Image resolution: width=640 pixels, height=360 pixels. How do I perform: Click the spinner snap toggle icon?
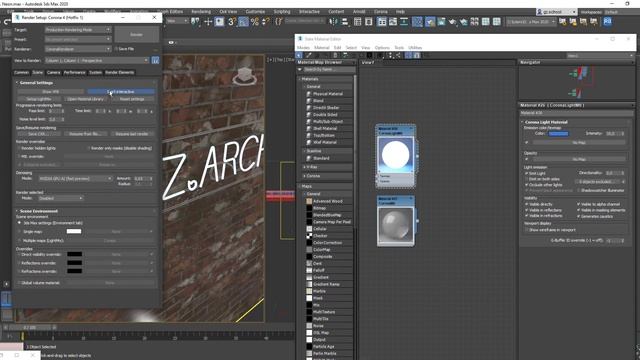coord(266,22)
